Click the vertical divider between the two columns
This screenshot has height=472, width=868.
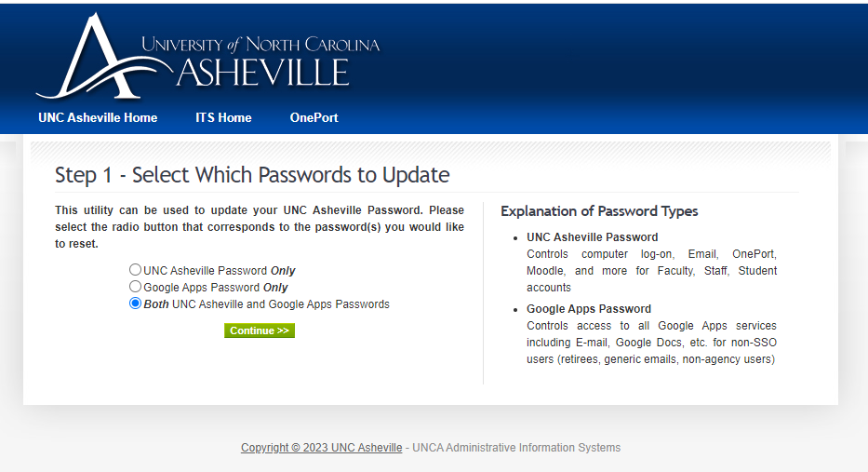(483, 293)
